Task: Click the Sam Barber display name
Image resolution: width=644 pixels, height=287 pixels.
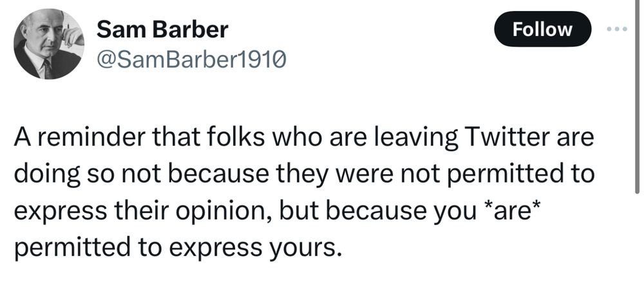Action: [x=162, y=30]
